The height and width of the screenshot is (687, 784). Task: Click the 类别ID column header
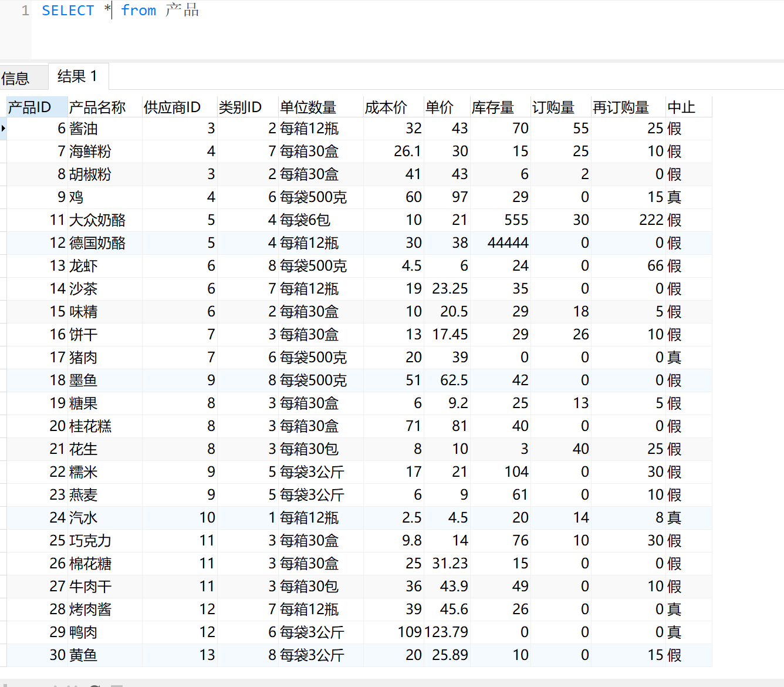point(248,107)
